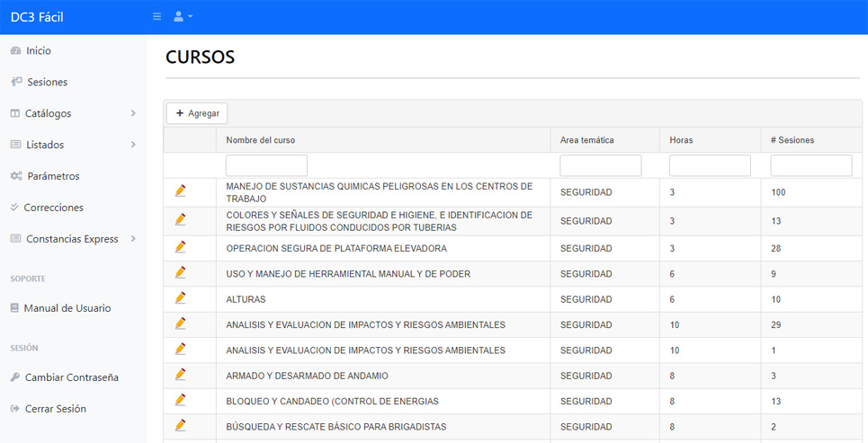Click pencil for USO Y MANEJO DE HERRAMIENTAL
Viewport: 868px width, 443px height.
pos(181,273)
